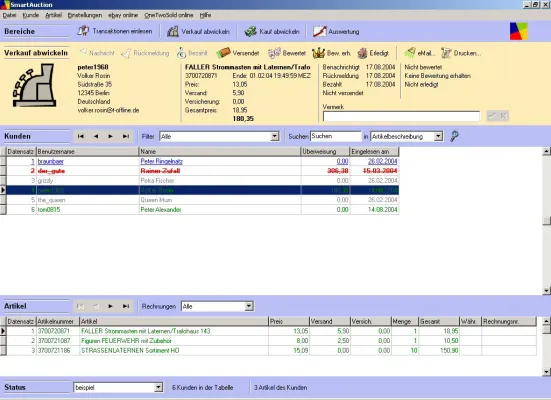Click Kunden table scrollbar up arrow
The height and width of the screenshot is (400, 551).
click(x=546, y=151)
